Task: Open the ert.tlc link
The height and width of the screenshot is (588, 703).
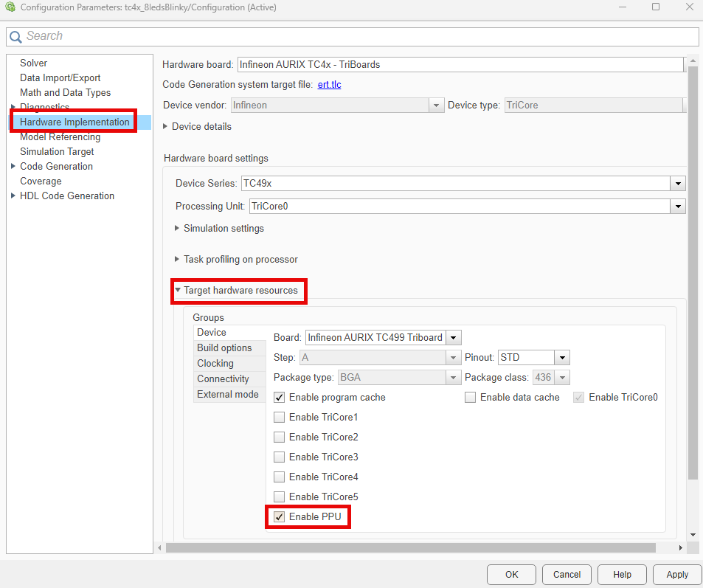Action: click(328, 84)
